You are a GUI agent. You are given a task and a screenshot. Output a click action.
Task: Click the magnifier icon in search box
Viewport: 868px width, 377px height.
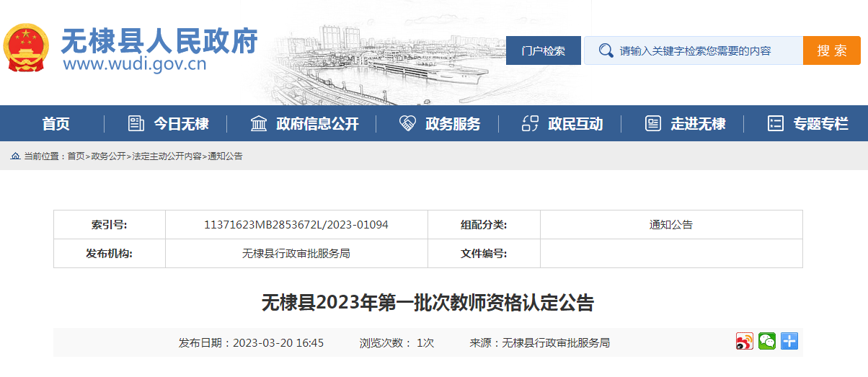pyautogui.click(x=606, y=50)
